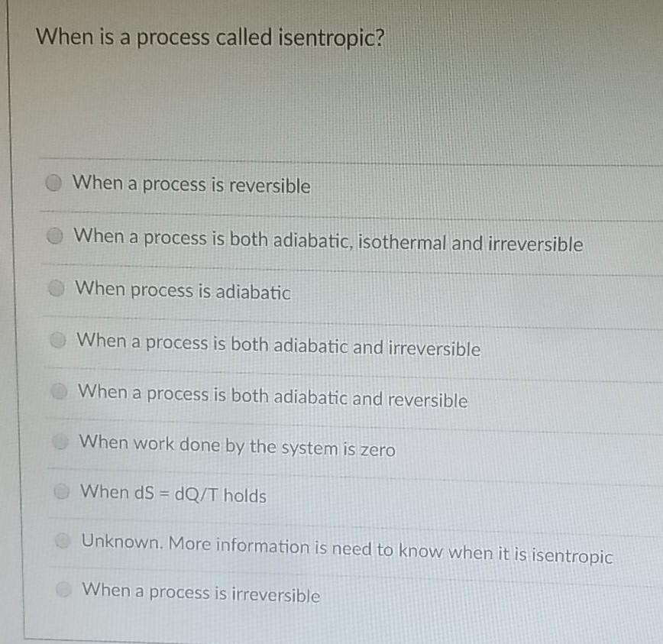Click the "dS = dQ/T holds" answer text

[171, 496]
